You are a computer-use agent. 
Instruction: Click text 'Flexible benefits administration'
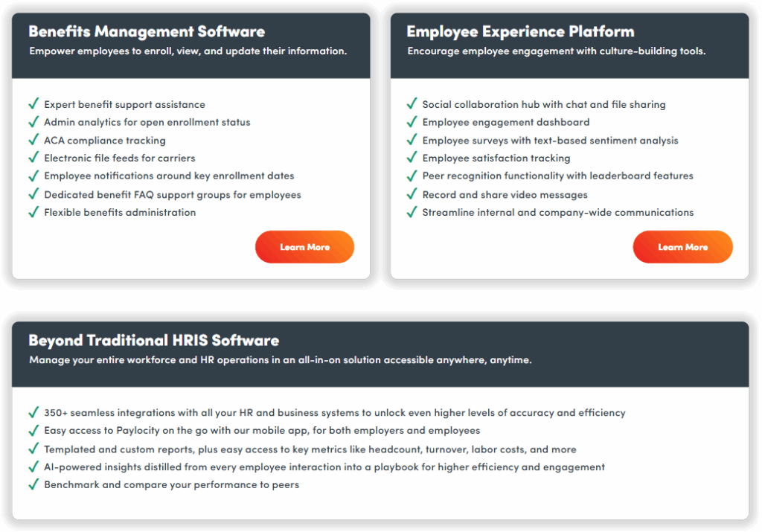[120, 212]
